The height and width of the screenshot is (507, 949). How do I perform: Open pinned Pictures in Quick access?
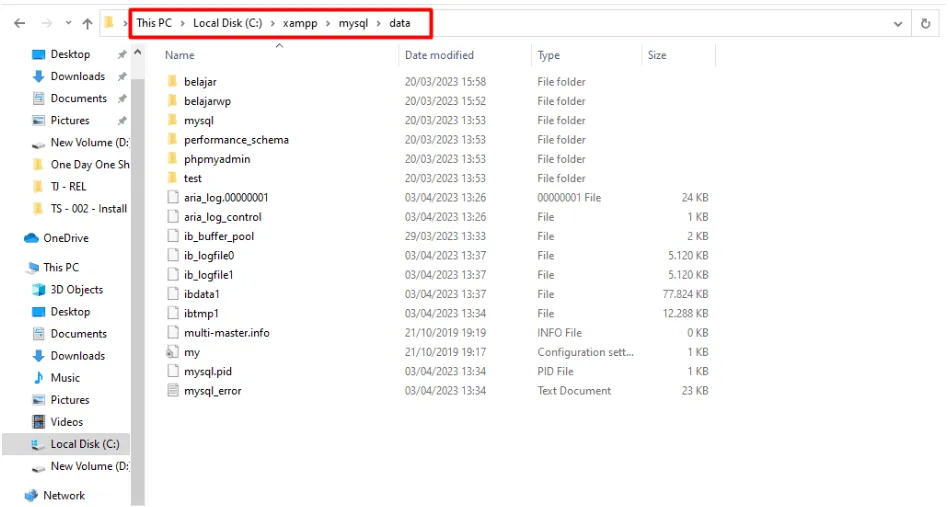click(x=70, y=120)
